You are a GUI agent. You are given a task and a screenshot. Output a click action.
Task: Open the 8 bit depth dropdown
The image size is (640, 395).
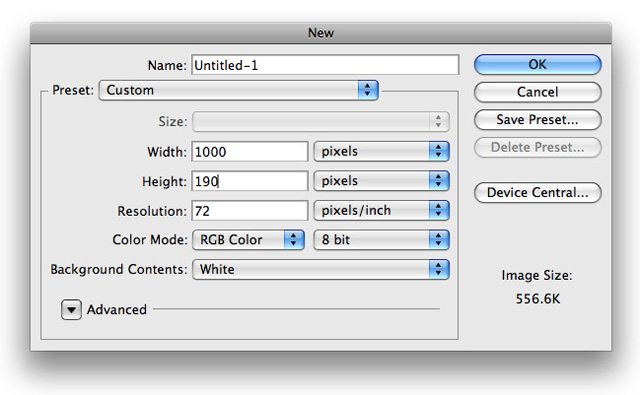tap(381, 240)
